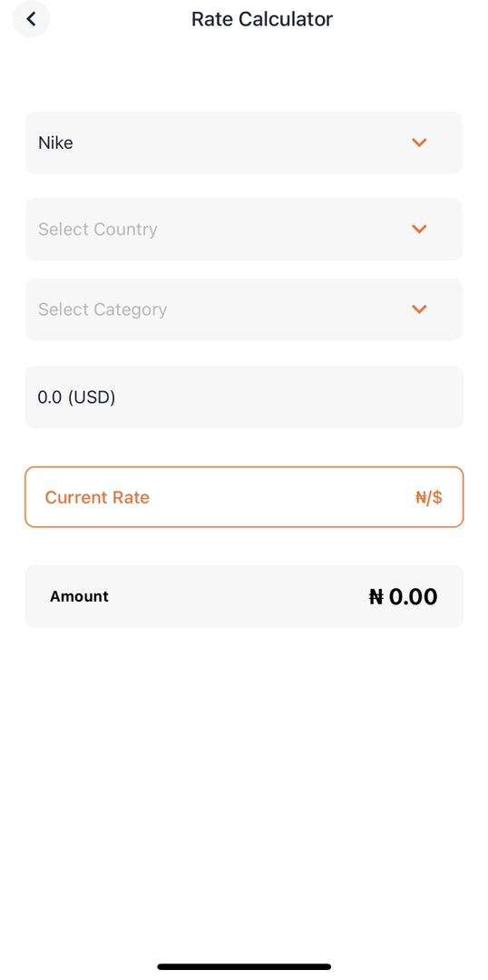Viewport: 488px width, 980px height.
Task: Click the Nike text in the first selector
Action: pyautogui.click(x=55, y=143)
